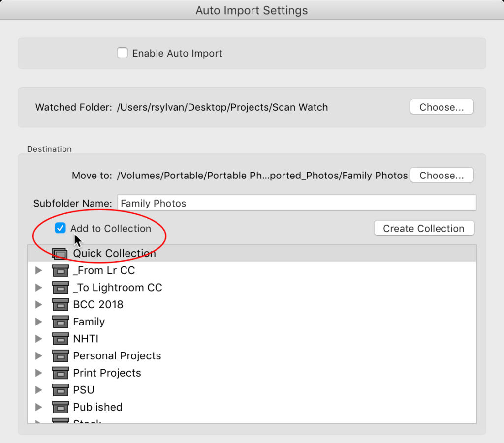Expand the _From Lr CC set
The height and width of the screenshot is (443, 504).
tap(38, 270)
